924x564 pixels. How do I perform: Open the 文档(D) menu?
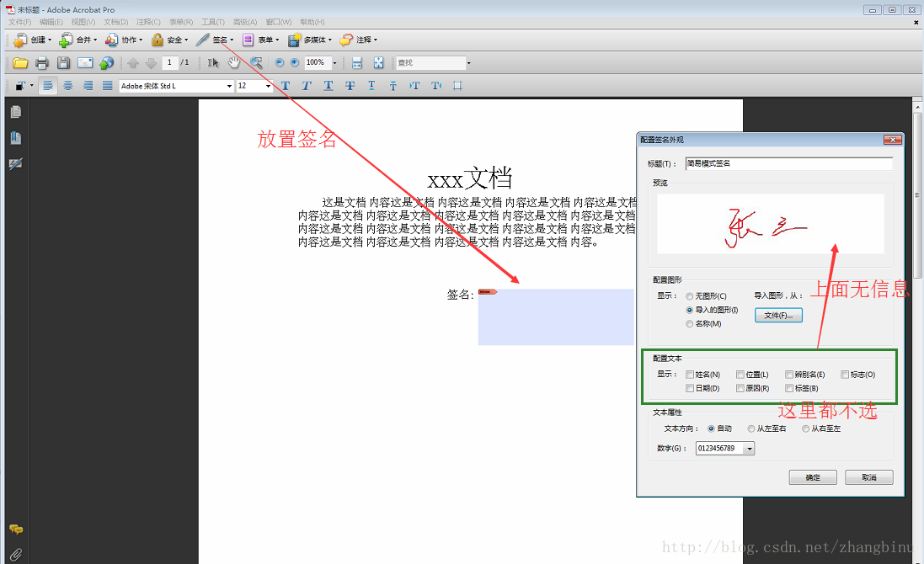pos(116,22)
